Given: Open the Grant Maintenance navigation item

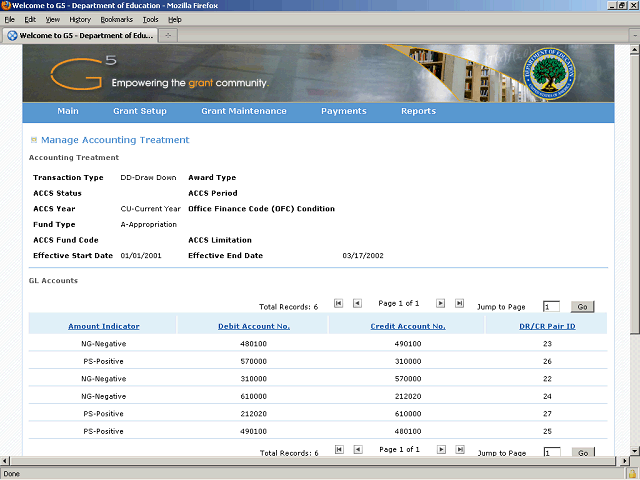Looking at the screenshot, I should 244,111.
